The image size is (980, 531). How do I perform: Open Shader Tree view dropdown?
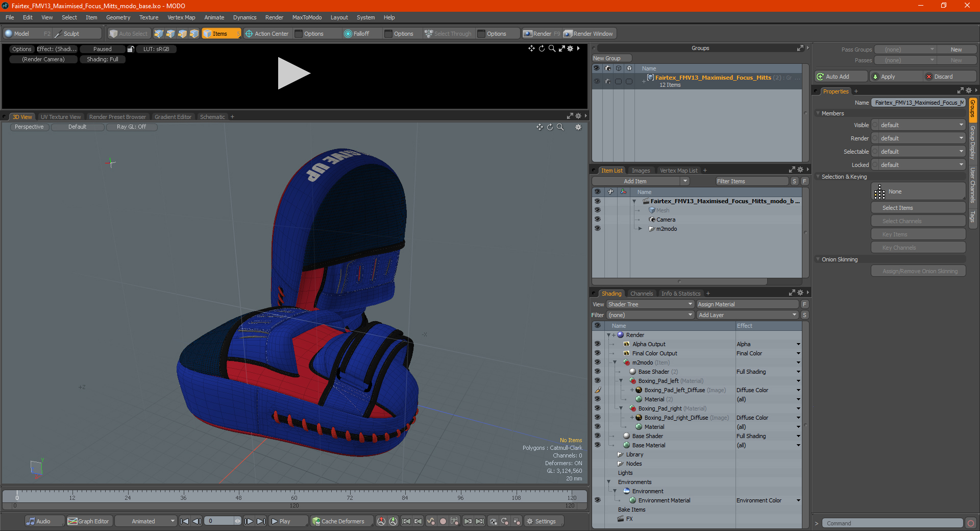[650, 304]
